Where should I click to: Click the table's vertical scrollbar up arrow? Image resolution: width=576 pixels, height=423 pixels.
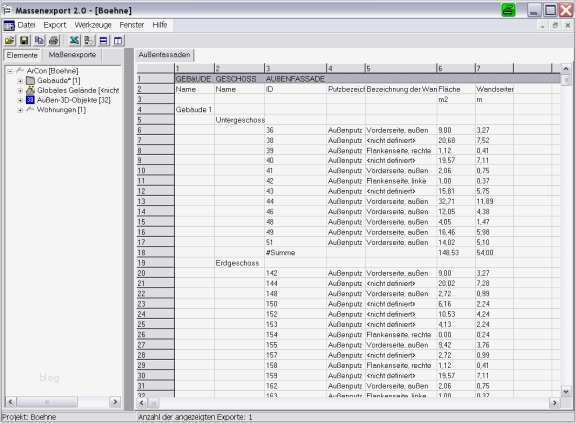(x=566, y=69)
